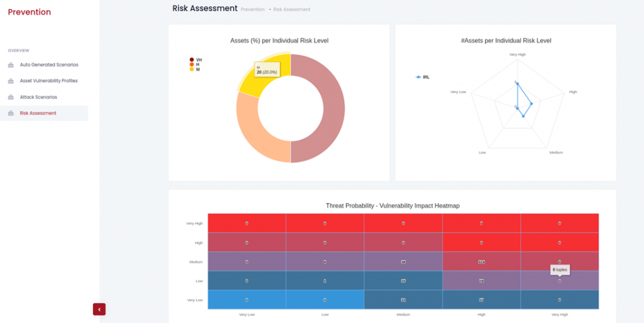Toggle the M legend entry in donut chart

tap(195, 69)
